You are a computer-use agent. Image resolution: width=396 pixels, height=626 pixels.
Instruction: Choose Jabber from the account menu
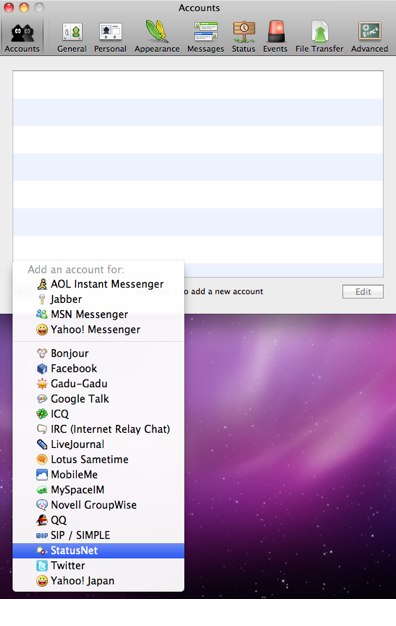(98, 299)
